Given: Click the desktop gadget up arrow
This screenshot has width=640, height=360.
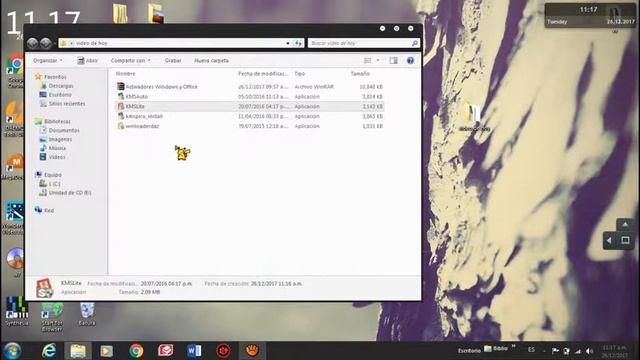Looking at the screenshot, I should pyautogui.click(x=625, y=224).
